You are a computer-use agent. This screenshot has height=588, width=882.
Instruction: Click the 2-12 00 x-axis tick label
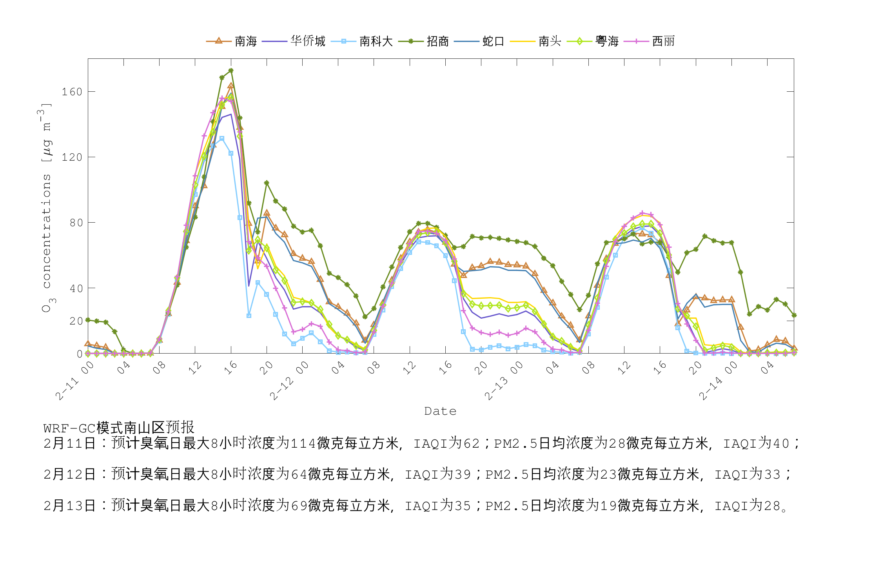(x=289, y=381)
